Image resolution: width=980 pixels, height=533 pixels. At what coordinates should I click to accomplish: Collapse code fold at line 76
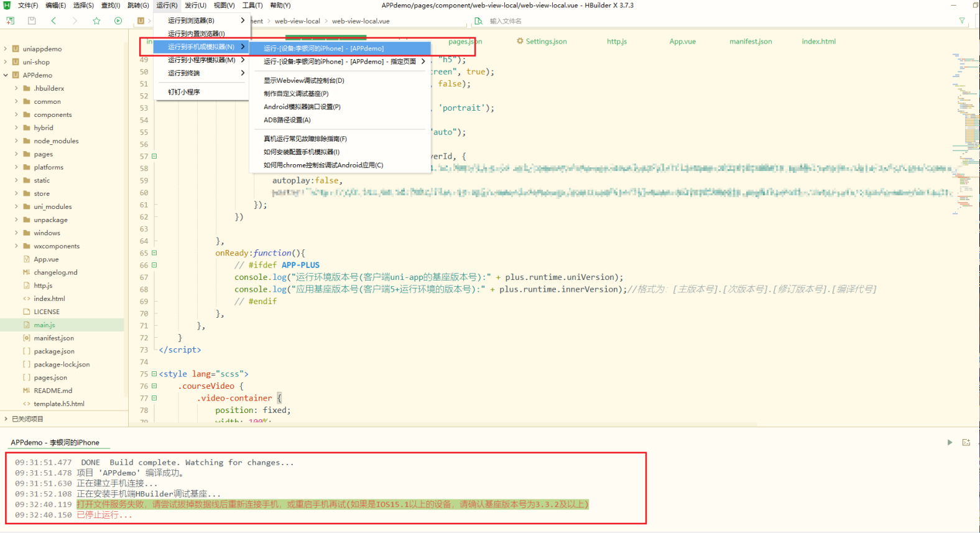[x=154, y=386]
